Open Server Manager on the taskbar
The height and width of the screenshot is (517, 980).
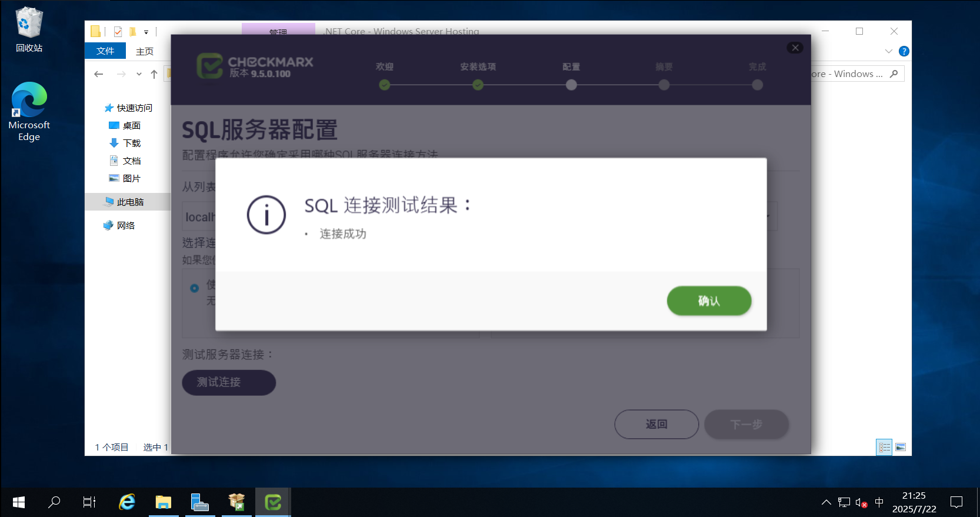pyautogui.click(x=200, y=502)
